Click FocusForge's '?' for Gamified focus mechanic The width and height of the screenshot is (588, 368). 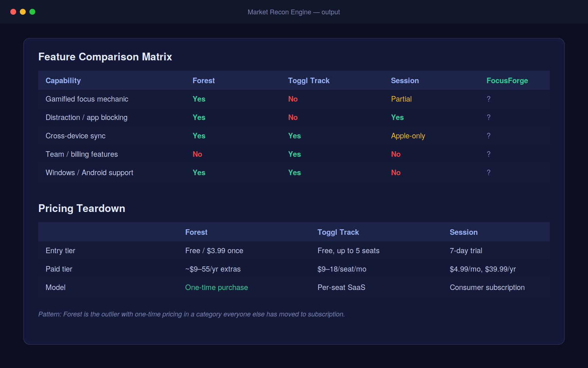pos(488,99)
